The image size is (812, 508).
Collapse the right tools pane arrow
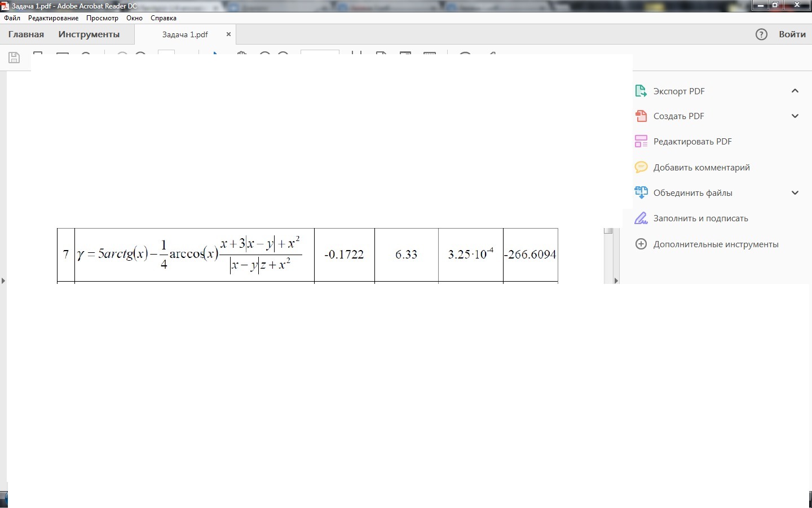coord(616,281)
